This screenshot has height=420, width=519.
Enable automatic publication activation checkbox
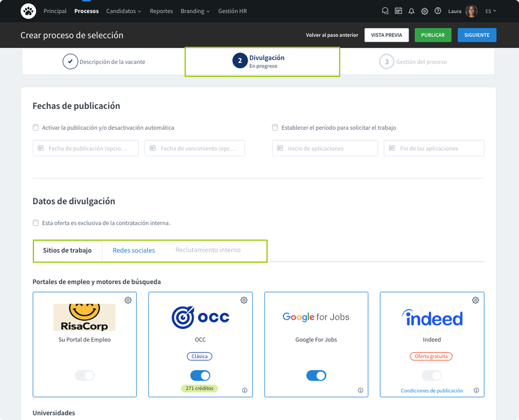click(36, 128)
